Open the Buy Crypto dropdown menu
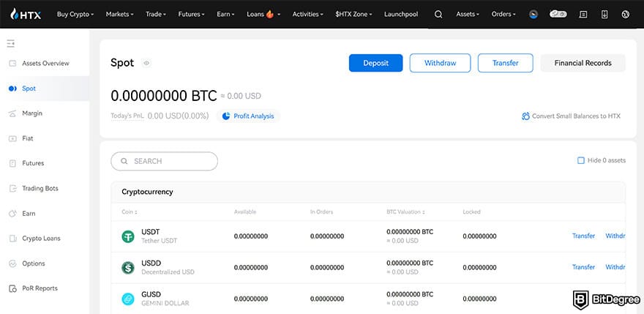The width and height of the screenshot is (644, 314). [75, 15]
